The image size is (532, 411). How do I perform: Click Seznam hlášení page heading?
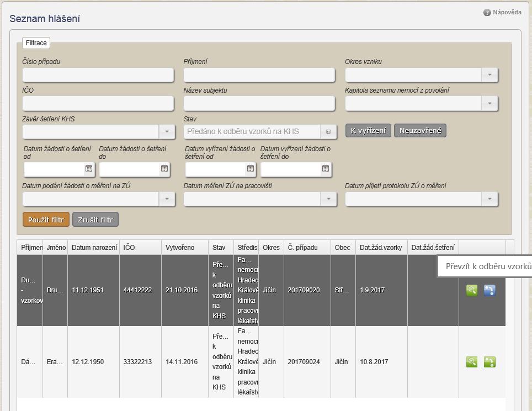point(45,19)
